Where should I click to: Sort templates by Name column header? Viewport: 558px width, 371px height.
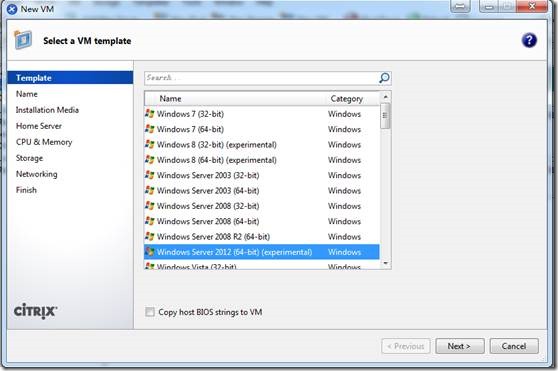[170, 99]
